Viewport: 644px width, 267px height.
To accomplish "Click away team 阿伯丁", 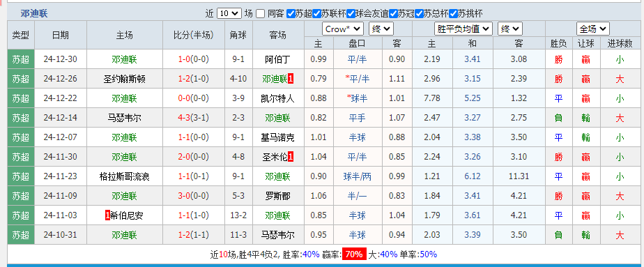I will coord(277,59).
